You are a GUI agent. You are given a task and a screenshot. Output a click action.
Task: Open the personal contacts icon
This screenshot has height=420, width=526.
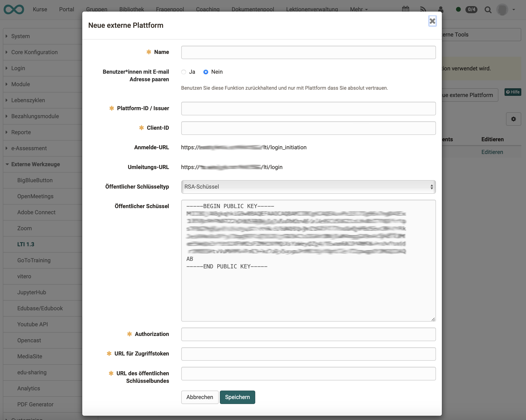coord(441,10)
